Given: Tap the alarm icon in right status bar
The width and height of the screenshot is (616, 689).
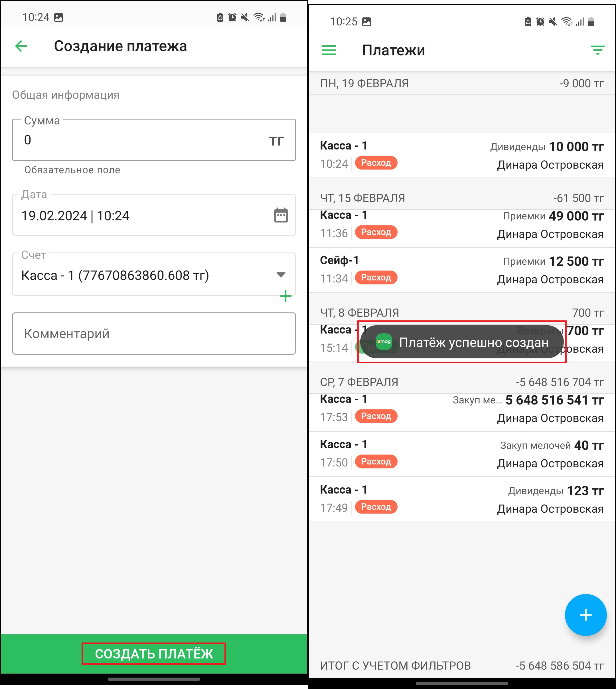Looking at the screenshot, I should [540, 22].
